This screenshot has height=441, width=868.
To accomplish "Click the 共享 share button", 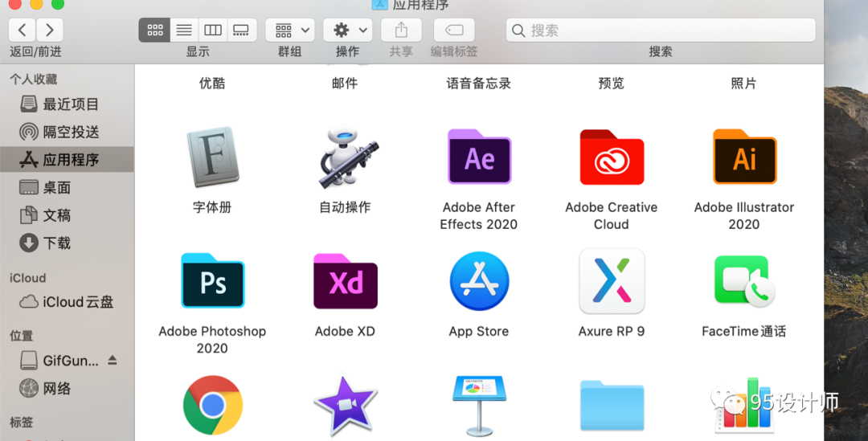I will point(401,30).
